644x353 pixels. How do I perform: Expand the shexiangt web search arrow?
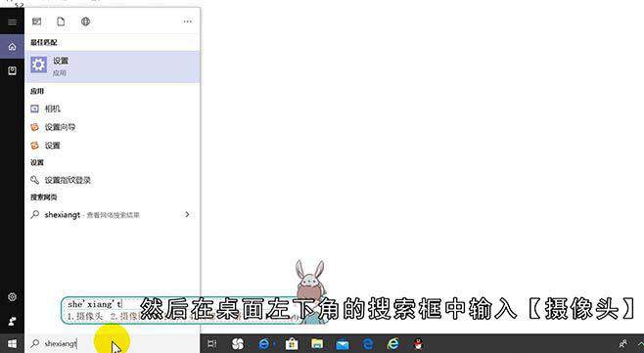(187, 214)
